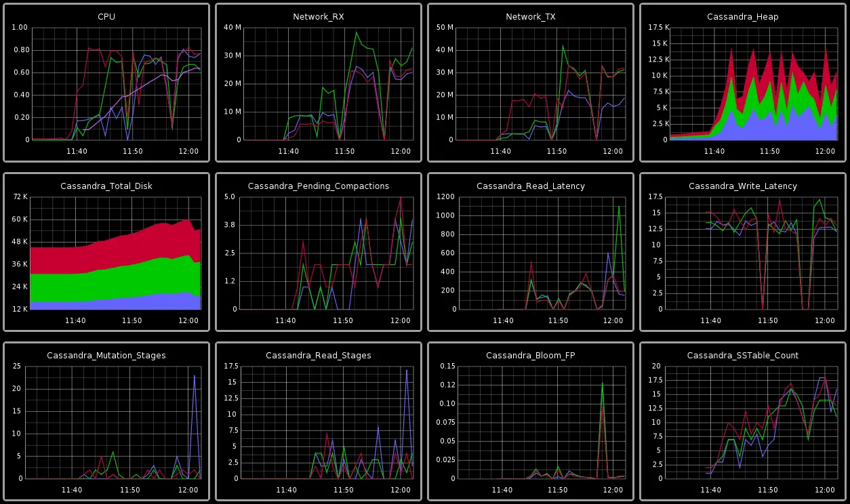Click the Cassandra_Heap panel title
This screenshot has height=504, width=850.
[743, 17]
